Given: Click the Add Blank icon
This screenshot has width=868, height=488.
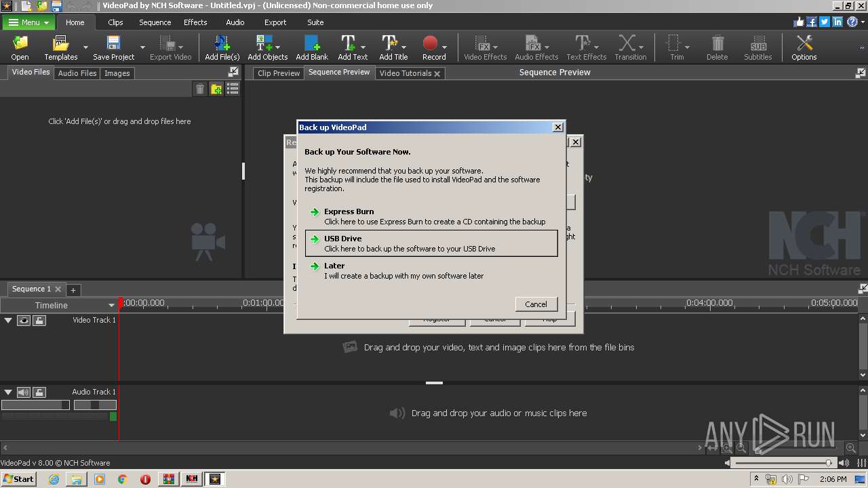Looking at the screenshot, I should (x=312, y=44).
